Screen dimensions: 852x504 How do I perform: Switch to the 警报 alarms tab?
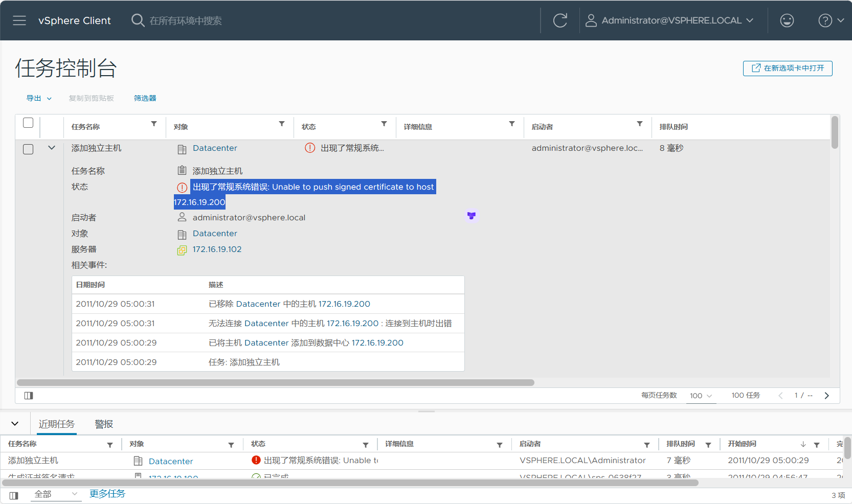coord(104,424)
